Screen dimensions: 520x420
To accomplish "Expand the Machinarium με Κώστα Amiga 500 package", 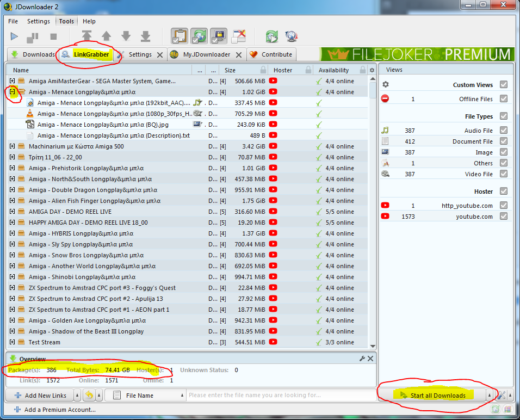I will (13, 146).
